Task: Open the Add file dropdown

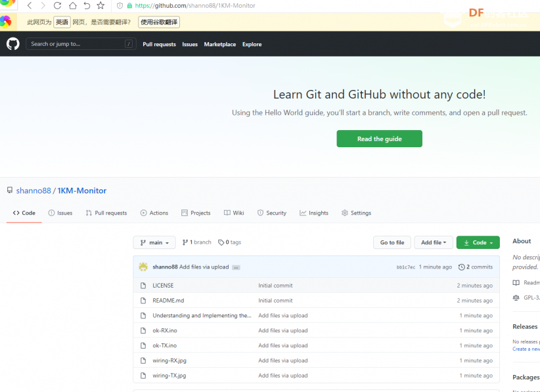Action: [433, 242]
